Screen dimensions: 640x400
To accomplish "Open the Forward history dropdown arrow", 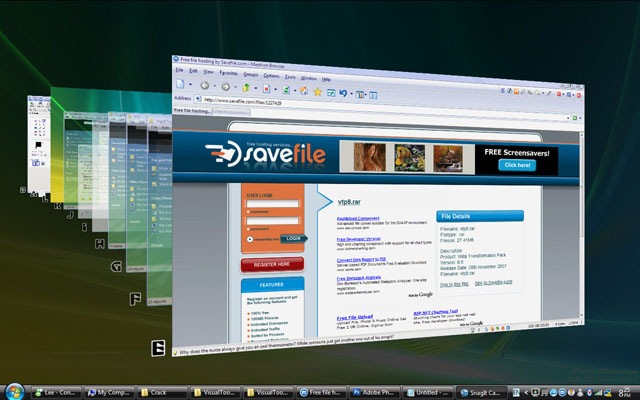I will pos(236,87).
